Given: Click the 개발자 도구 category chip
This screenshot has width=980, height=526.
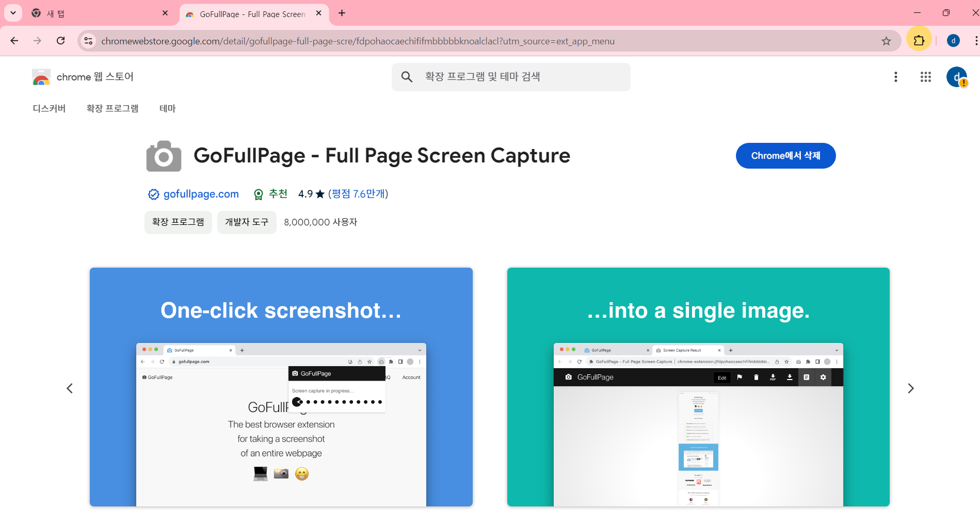Looking at the screenshot, I should click(247, 222).
